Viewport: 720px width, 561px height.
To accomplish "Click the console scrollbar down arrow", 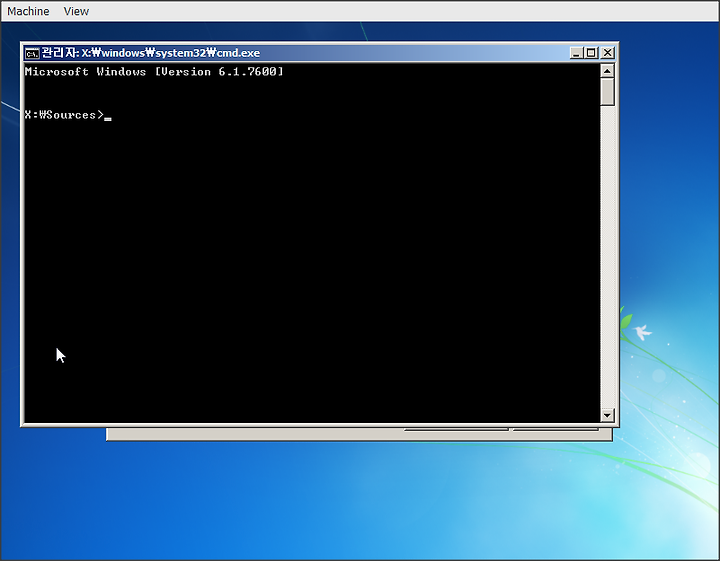I will [607, 415].
